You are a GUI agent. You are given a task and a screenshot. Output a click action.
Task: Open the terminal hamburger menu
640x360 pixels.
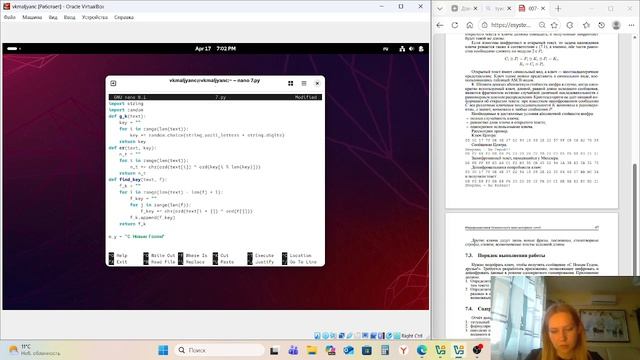click(x=304, y=83)
